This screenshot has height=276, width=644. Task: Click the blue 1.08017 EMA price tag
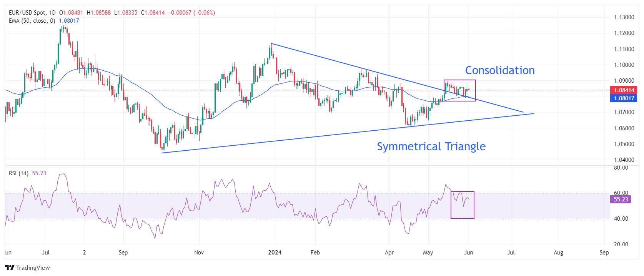point(623,98)
